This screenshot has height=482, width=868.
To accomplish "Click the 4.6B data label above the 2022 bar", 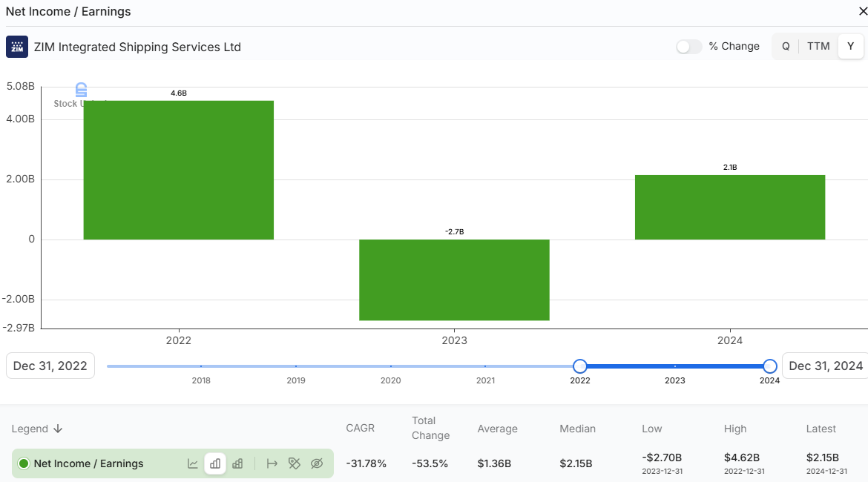I will click(179, 93).
